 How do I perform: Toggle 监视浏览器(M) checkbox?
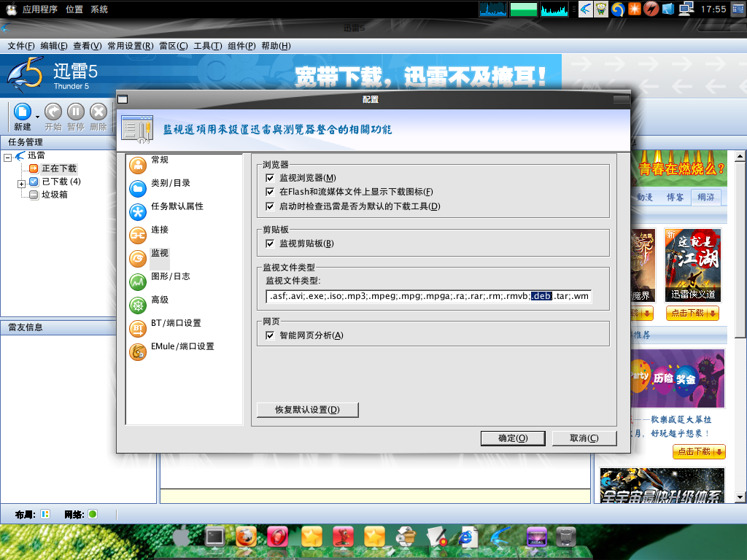pyautogui.click(x=270, y=178)
